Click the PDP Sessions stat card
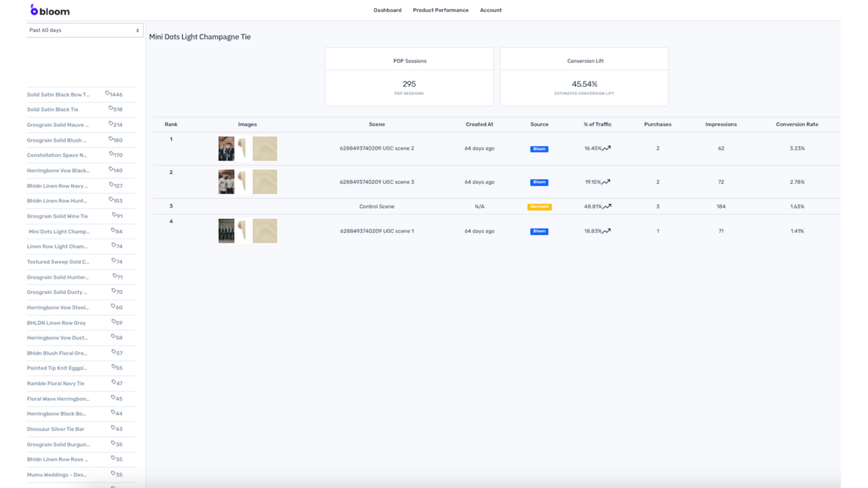868x488 pixels. pos(408,76)
